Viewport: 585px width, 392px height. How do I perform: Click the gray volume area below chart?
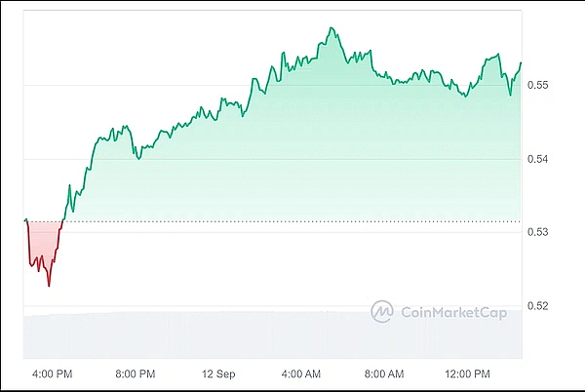click(273, 334)
